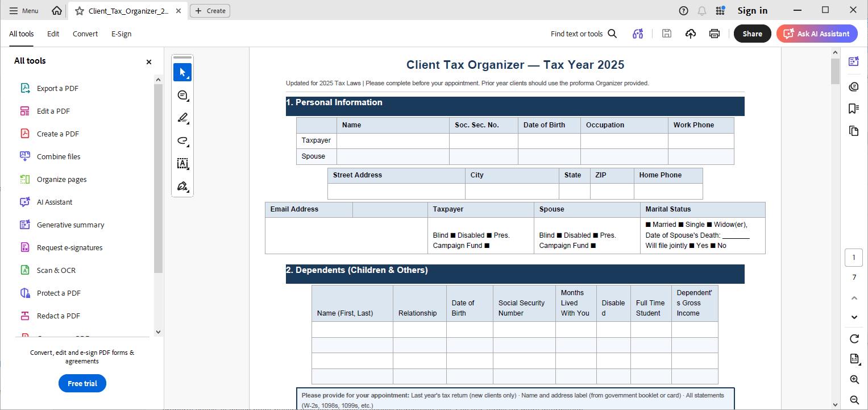Print the document
This screenshot has width=868, height=410.
[x=715, y=34]
